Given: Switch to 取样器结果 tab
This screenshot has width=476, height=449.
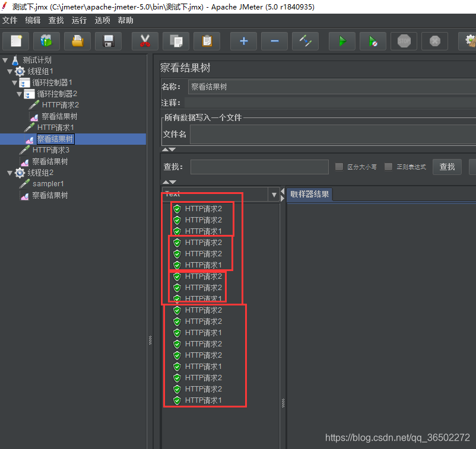Looking at the screenshot, I should [x=309, y=194].
